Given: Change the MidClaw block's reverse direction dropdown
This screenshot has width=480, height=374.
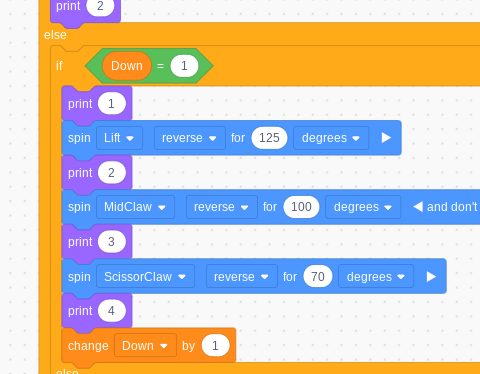Looking at the screenshot, I should click(222, 207).
